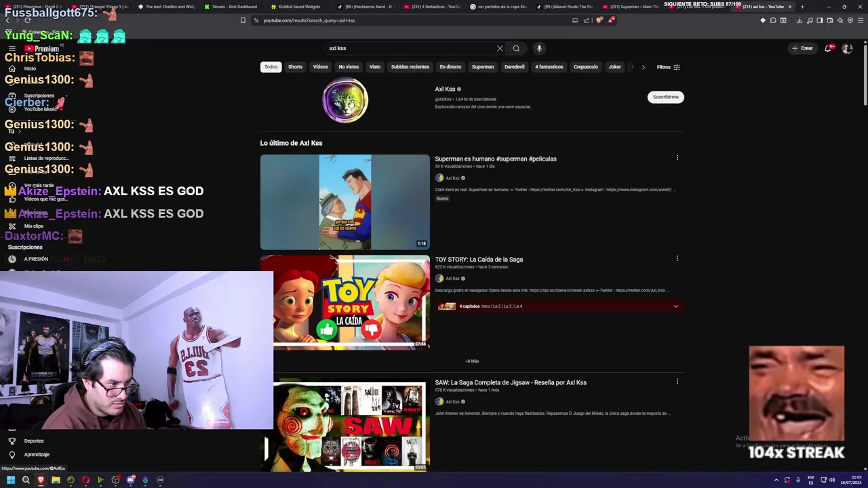Show hidden system tray icons chevron
Viewport: 868px width, 488px height.
(x=776, y=480)
